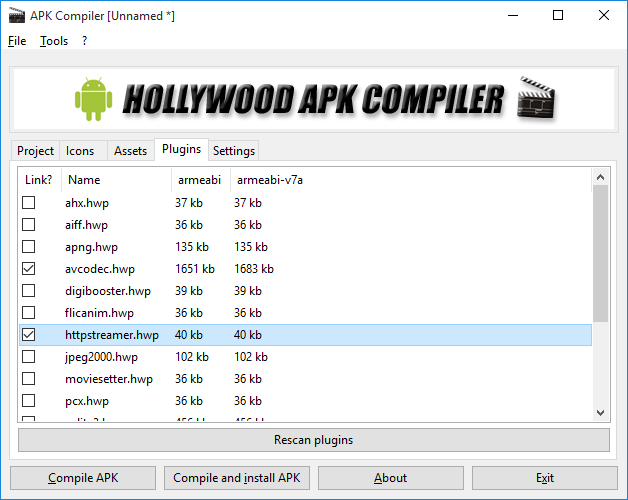Click the Compile APK button
The height and width of the screenshot is (500, 628).
pos(83,478)
